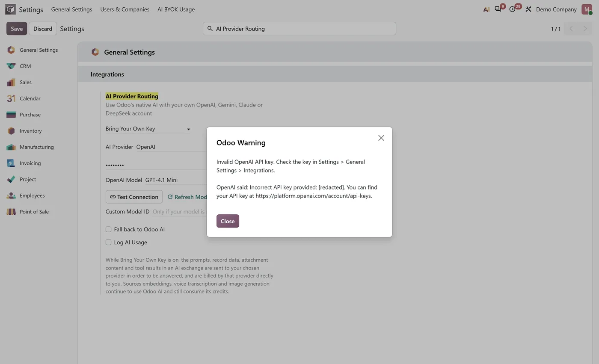
Task: Open the AI assistant icon in top bar
Action: click(486, 9)
